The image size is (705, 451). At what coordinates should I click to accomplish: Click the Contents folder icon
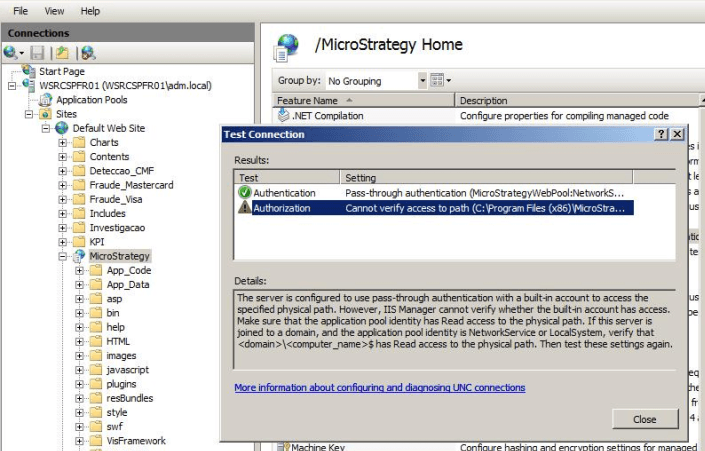79,156
